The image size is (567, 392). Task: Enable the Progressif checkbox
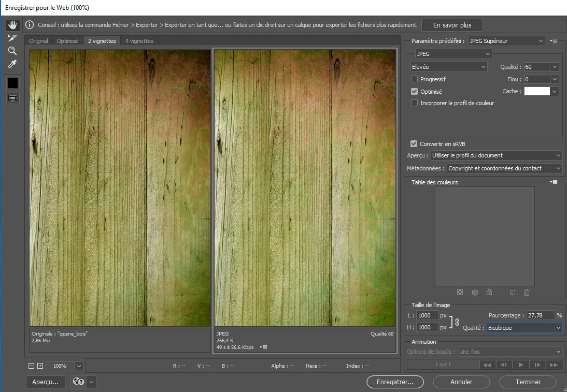click(414, 79)
